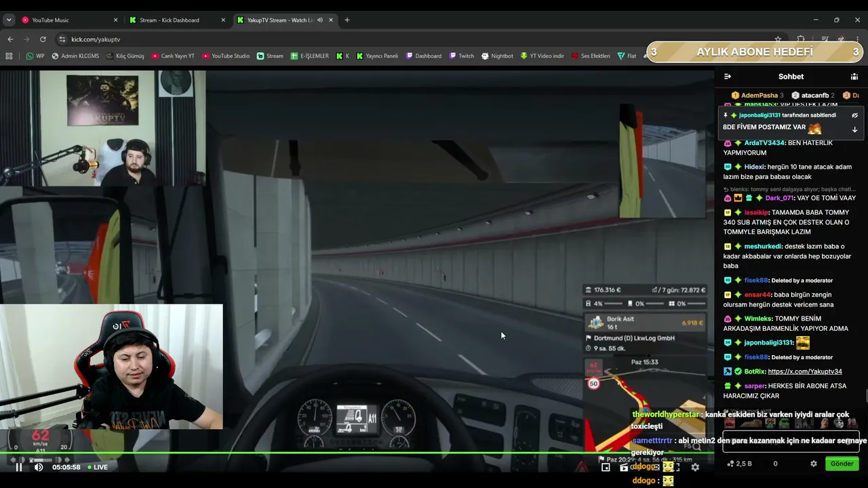Go back to the previous page

tap(10, 39)
